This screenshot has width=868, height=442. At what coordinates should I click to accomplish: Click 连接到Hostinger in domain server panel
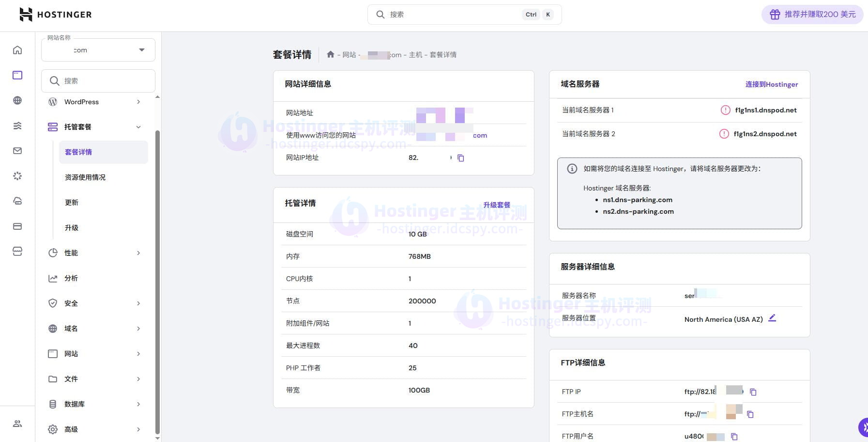pyautogui.click(x=772, y=84)
